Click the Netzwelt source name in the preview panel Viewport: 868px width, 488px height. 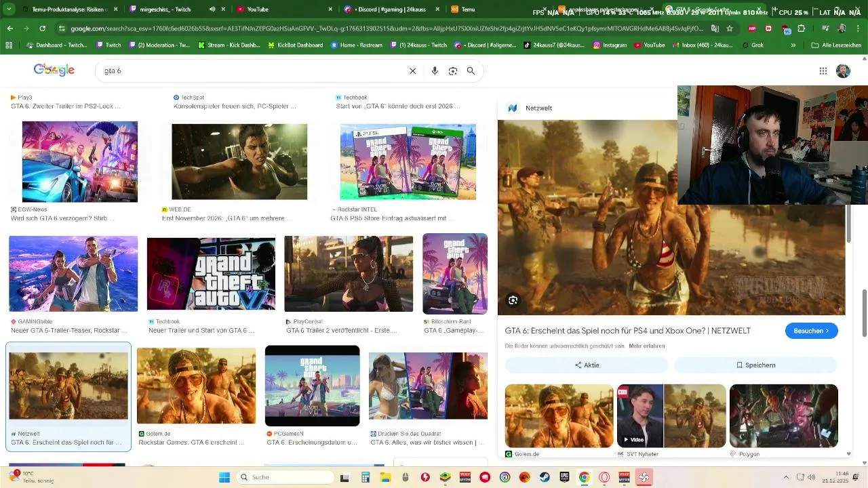click(538, 108)
